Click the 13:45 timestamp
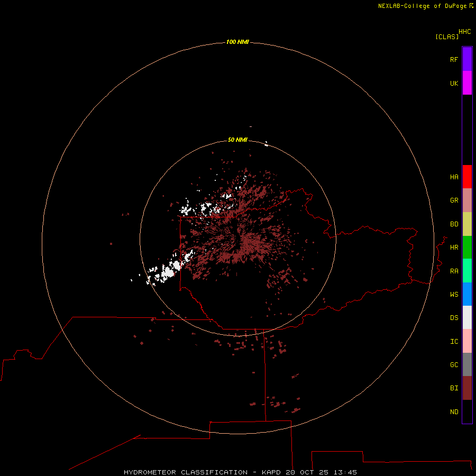Viewport: 476px width, 476px height. 345,472
